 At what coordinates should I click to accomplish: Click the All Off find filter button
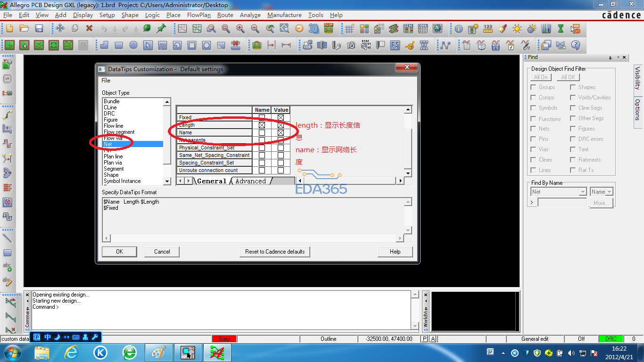[568, 77]
